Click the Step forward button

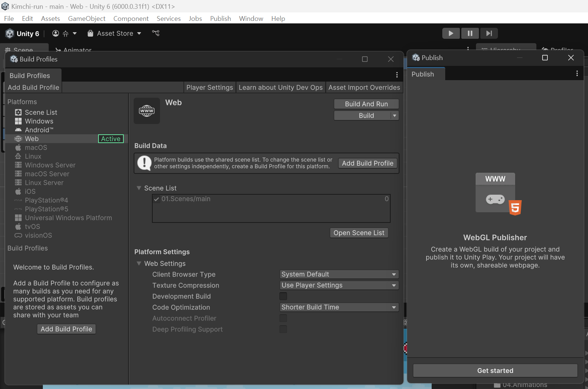click(x=489, y=33)
